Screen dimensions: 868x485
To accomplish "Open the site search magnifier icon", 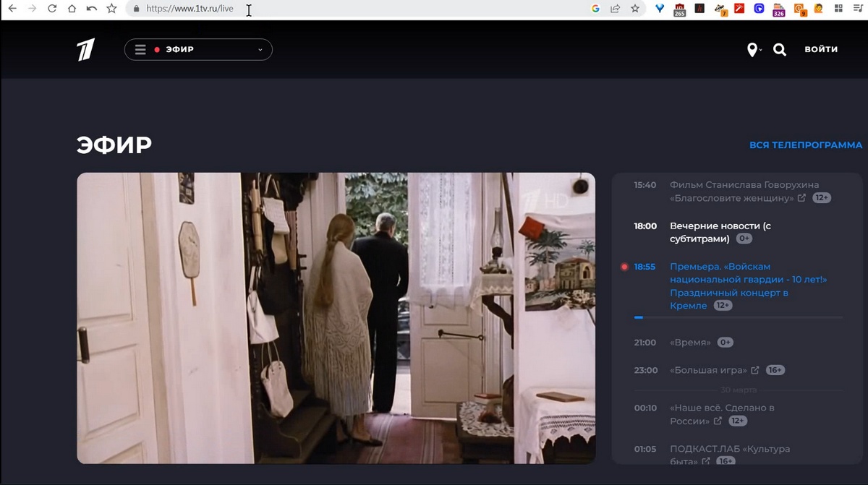I will [x=780, y=50].
